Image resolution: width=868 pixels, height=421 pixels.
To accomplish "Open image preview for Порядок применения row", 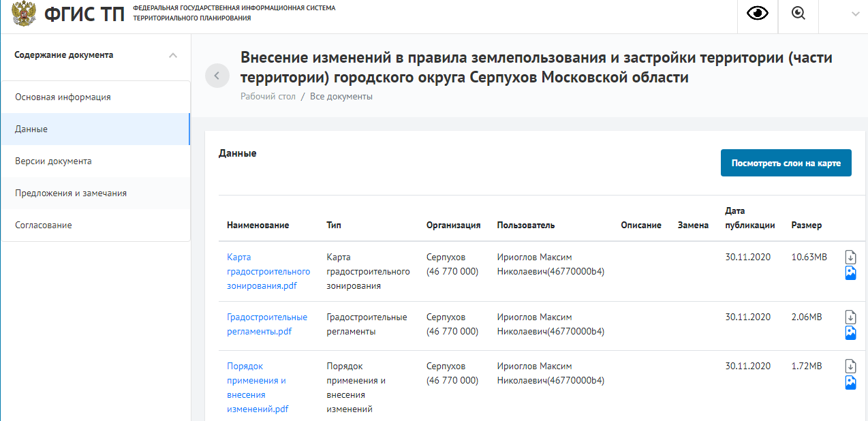I will tap(850, 382).
